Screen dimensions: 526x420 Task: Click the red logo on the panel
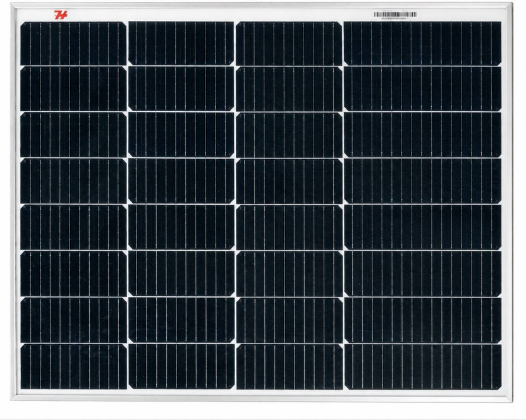pos(61,15)
